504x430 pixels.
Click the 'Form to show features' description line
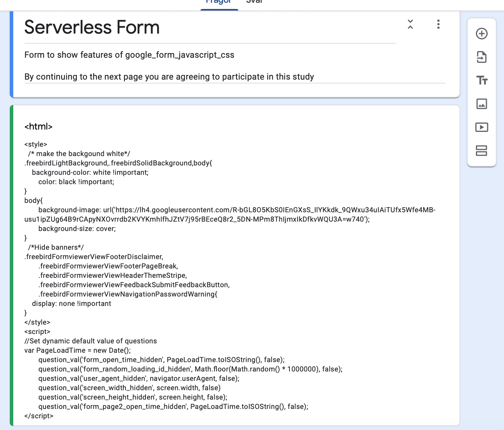pyautogui.click(x=130, y=55)
